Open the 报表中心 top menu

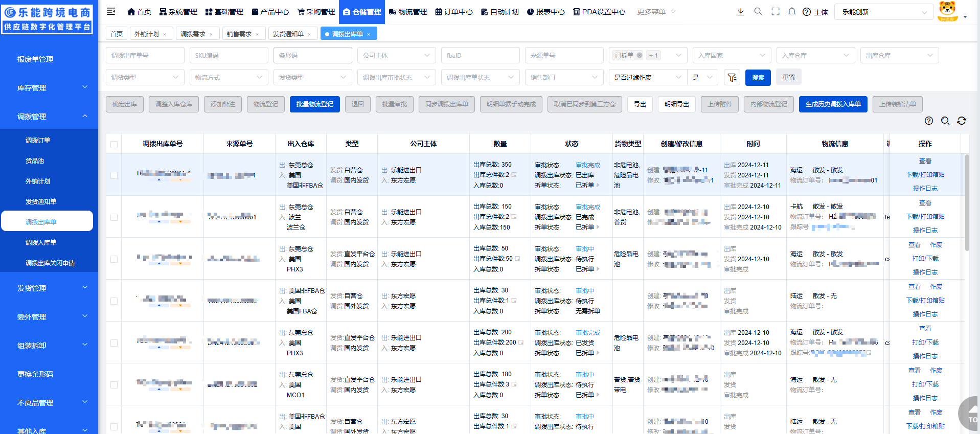click(545, 12)
